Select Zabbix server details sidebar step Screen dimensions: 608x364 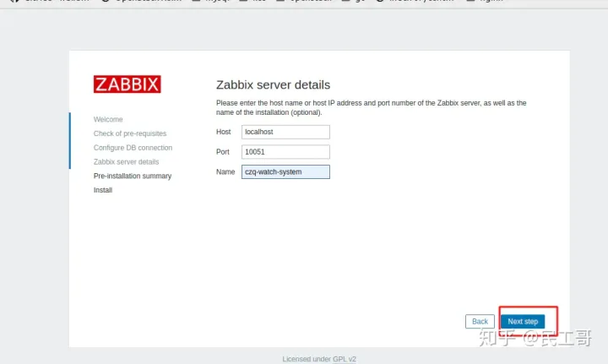point(126,161)
